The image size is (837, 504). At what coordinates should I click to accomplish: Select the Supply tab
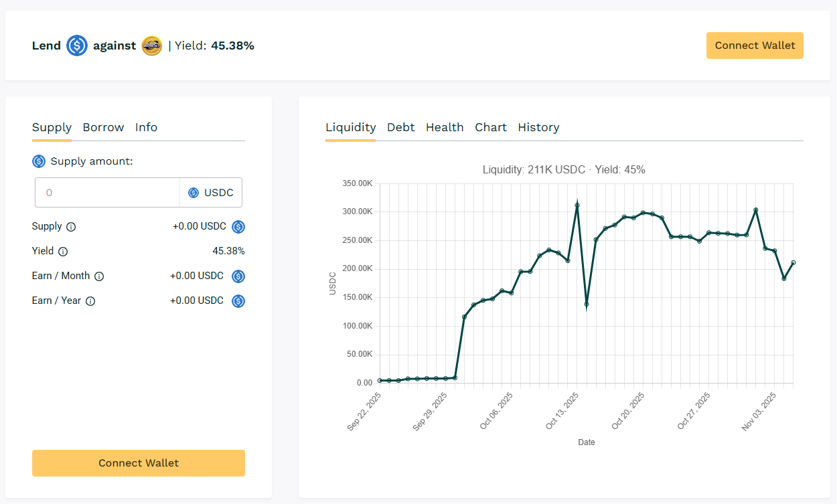(x=52, y=127)
